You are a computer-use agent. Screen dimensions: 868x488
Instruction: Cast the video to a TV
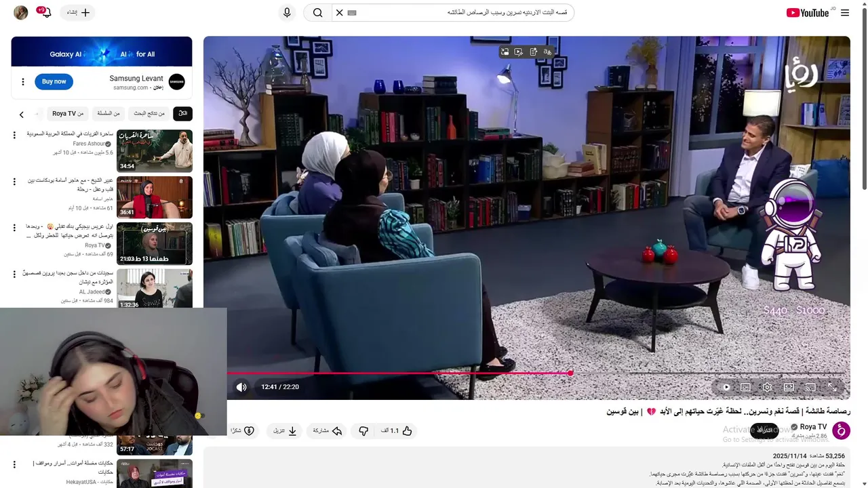pos(810,387)
